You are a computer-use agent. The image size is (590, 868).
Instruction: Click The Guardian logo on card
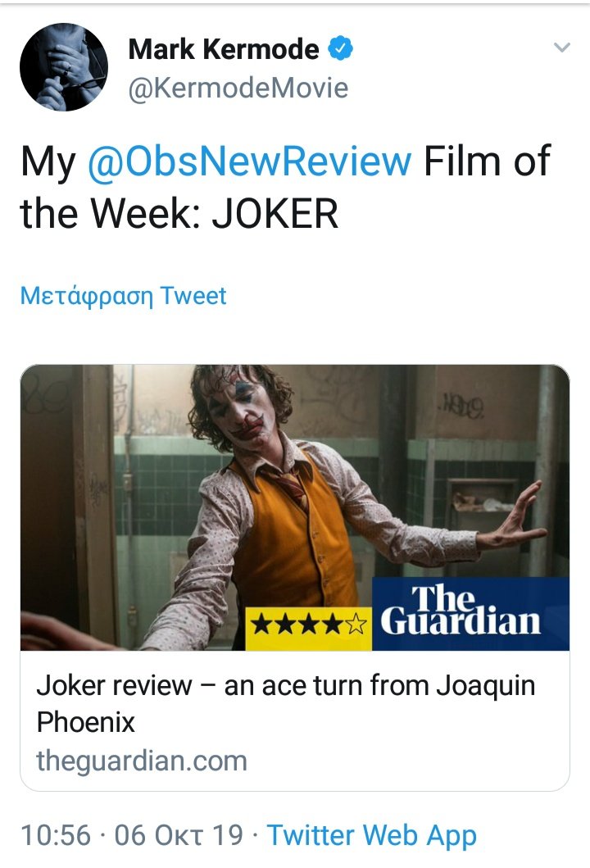[470, 613]
